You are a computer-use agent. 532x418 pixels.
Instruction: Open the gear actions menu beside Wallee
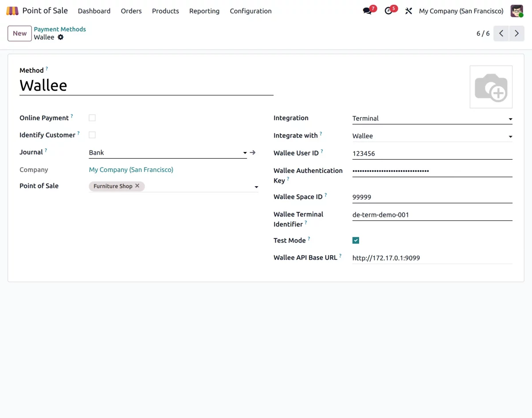click(61, 37)
